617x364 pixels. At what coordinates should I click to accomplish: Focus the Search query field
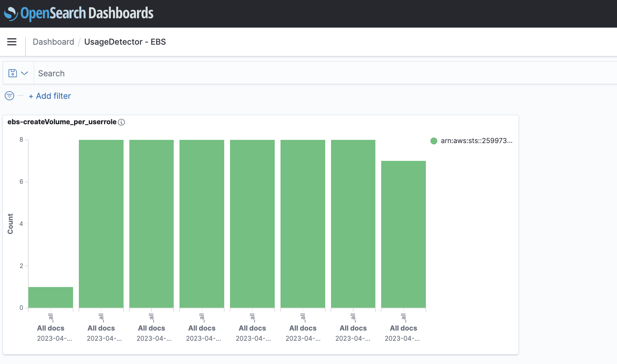coord(325,73)
